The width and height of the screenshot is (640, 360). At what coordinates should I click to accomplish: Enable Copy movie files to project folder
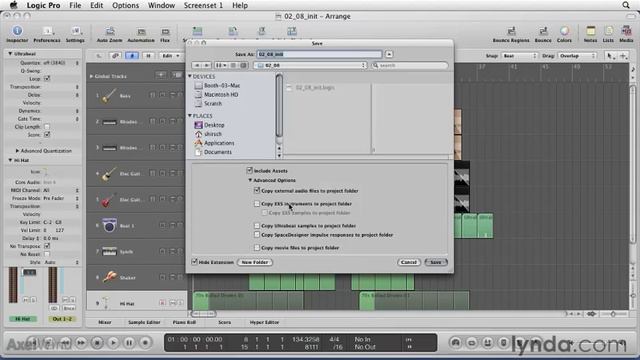pyautogui.click(x=257, y=247)
